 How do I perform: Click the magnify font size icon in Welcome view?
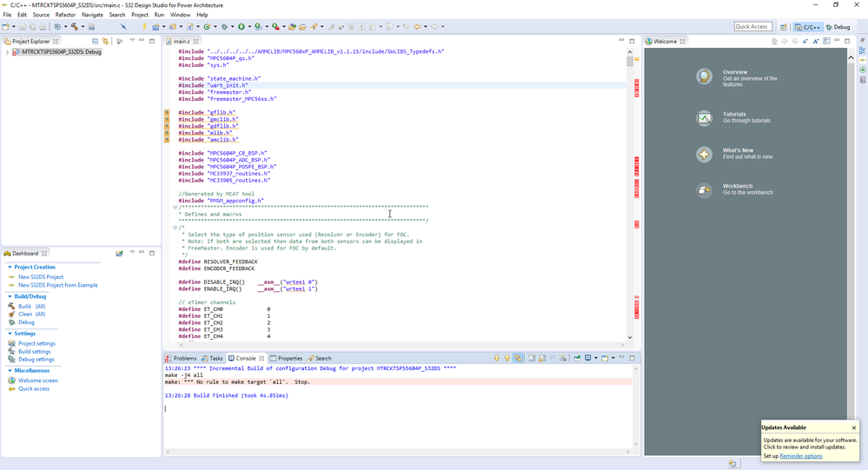816,41
